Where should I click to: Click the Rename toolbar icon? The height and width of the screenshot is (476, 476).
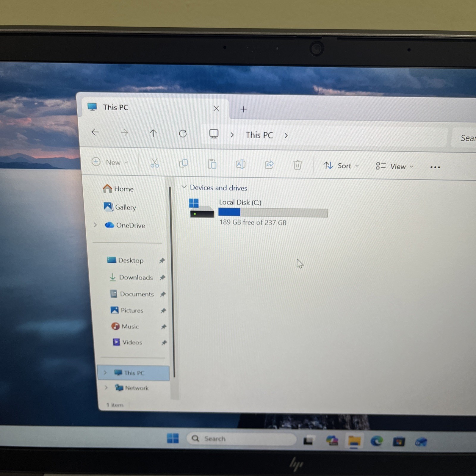pos(240,164)
